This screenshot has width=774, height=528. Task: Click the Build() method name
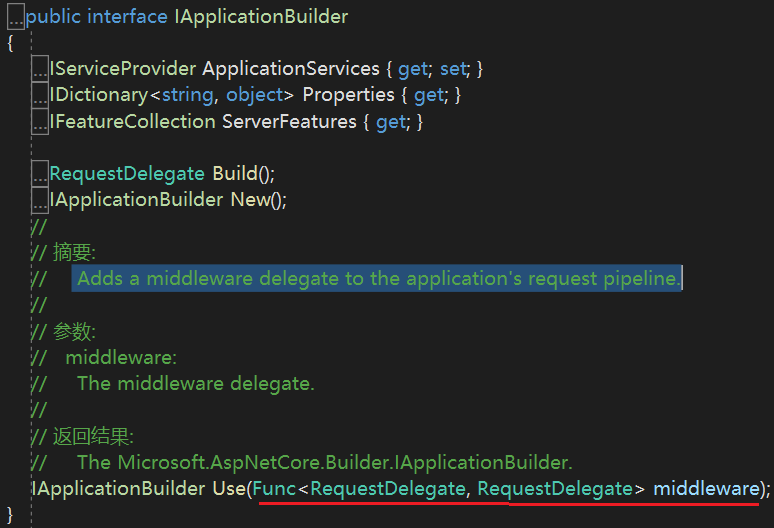pos(235,174)
